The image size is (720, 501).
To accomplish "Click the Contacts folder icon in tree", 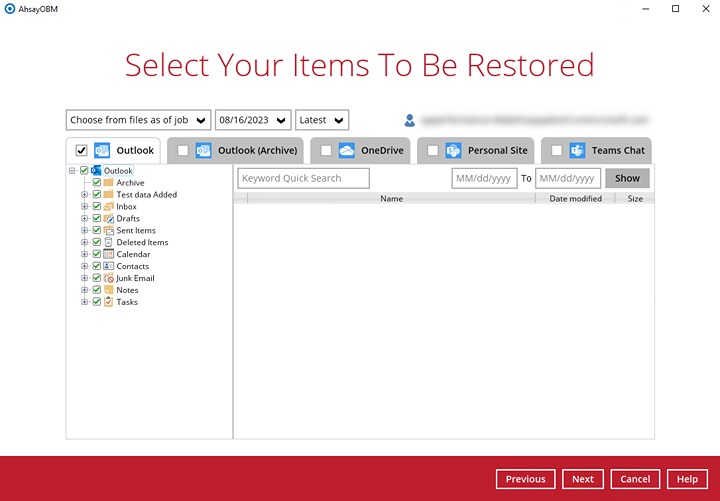I will pos(108,266).
